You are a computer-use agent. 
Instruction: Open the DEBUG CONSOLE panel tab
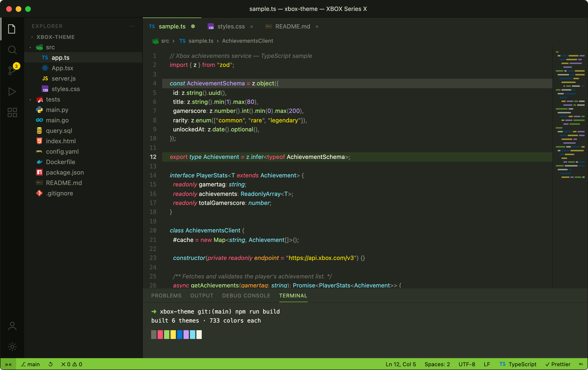click(246, 296)
